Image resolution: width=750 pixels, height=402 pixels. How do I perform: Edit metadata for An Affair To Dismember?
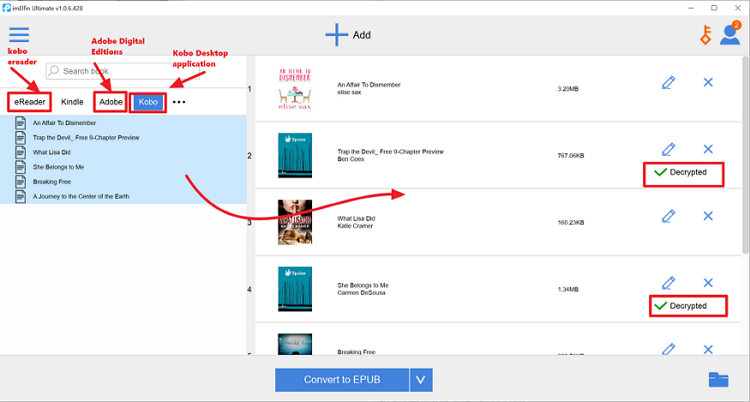[668, 82]
